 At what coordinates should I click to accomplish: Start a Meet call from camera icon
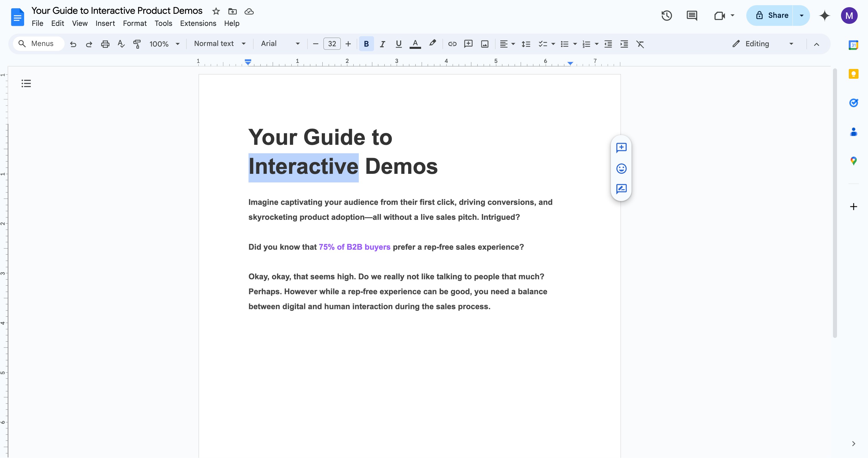[x=719, y=16]
